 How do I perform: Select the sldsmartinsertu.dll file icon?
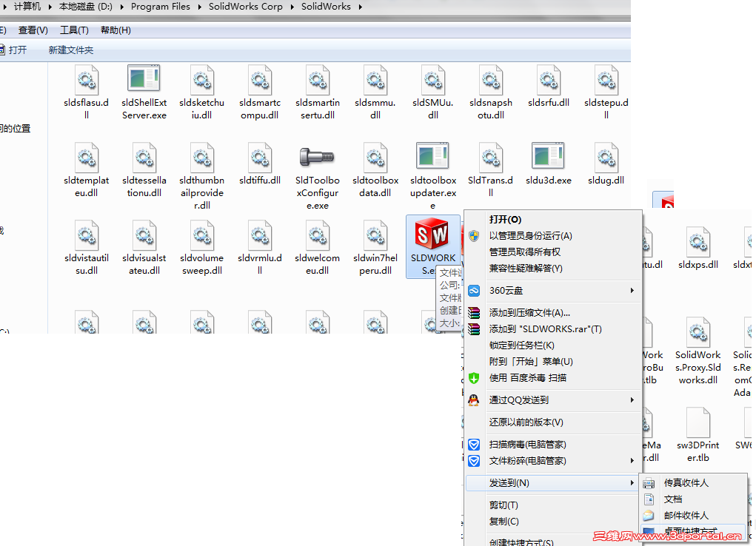318,80
